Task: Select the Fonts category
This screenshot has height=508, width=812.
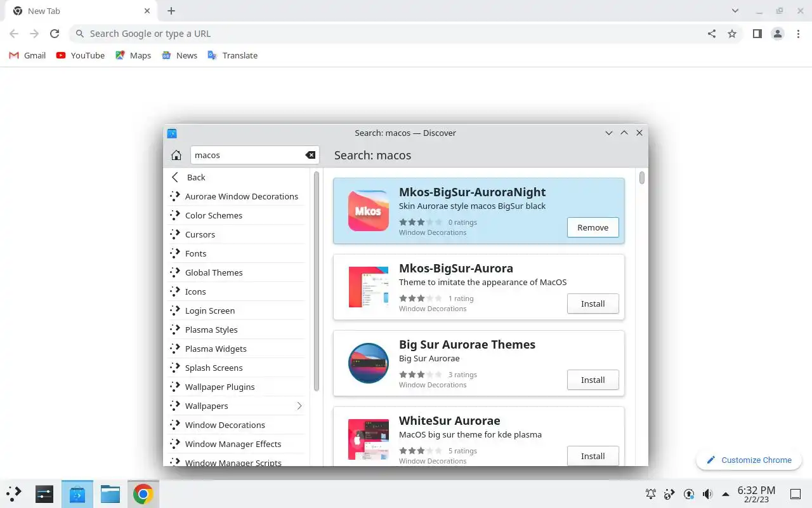Action: click(237, 253)
